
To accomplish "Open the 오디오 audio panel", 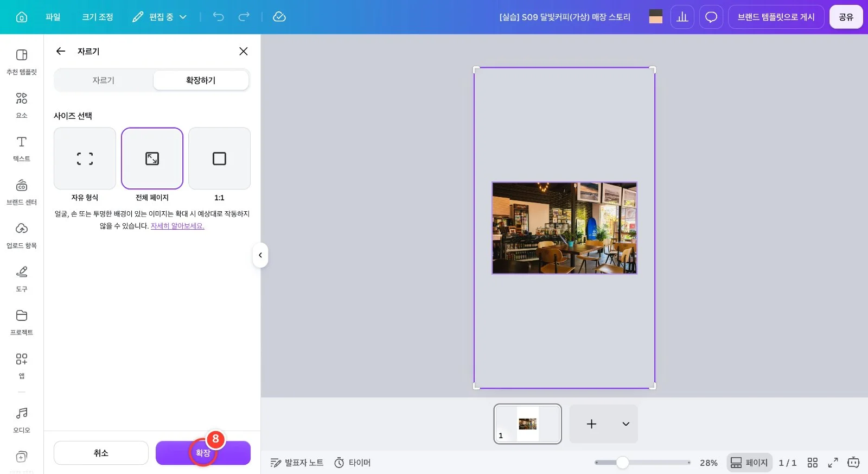I will (x=22, y=420).
